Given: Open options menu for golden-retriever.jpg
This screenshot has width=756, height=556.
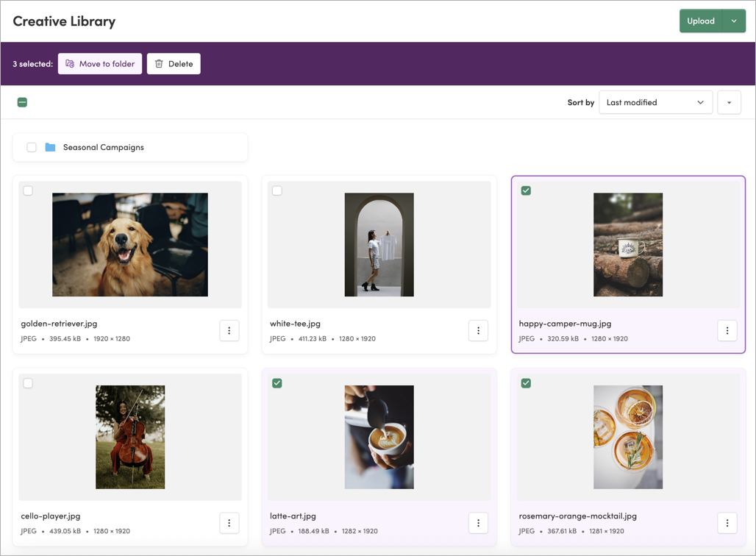Looking at the screenshot, I should pyautogui.click(x=229, y=331).
